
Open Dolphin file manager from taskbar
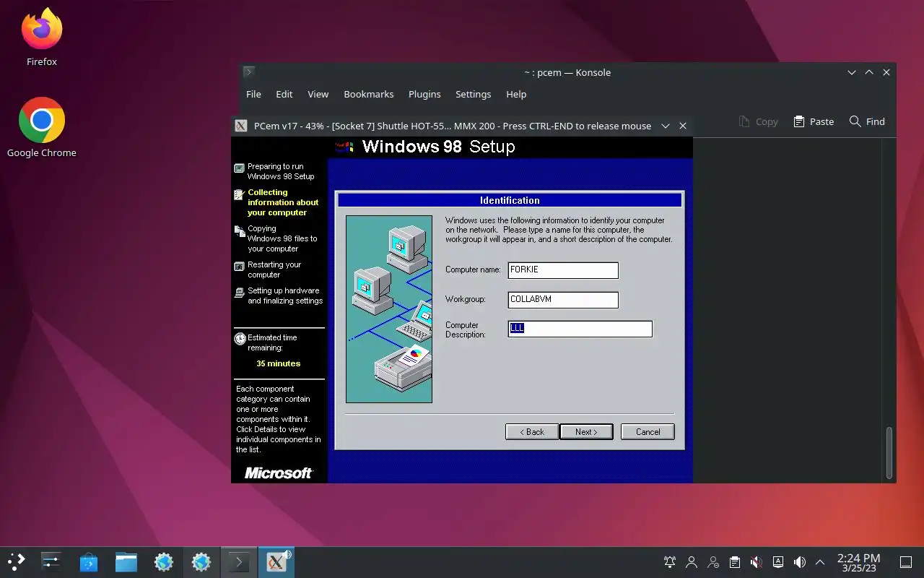pyautogui.click(x=126, y=561)
